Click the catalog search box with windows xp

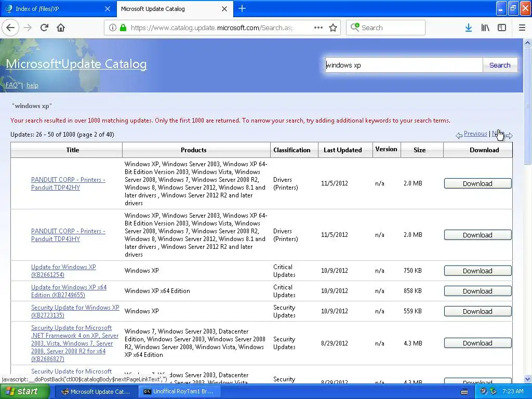(x=404, y=65)
